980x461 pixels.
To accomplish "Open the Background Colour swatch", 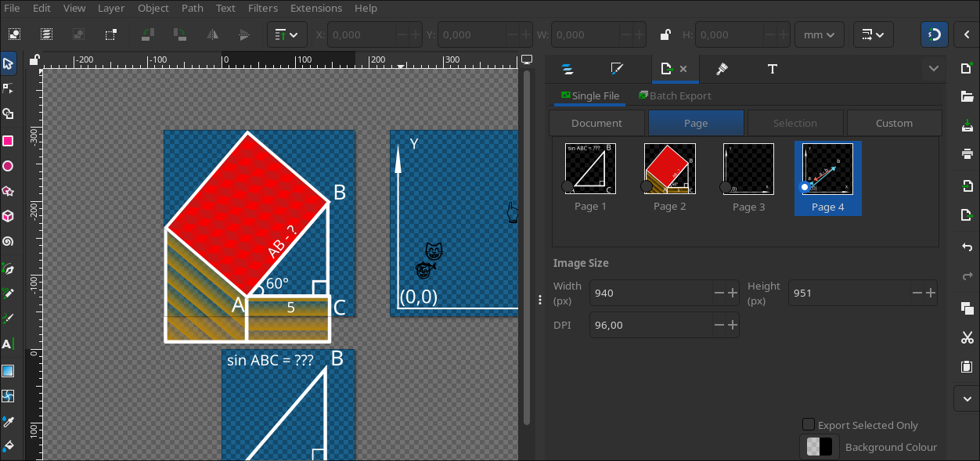I will [820, 447].
